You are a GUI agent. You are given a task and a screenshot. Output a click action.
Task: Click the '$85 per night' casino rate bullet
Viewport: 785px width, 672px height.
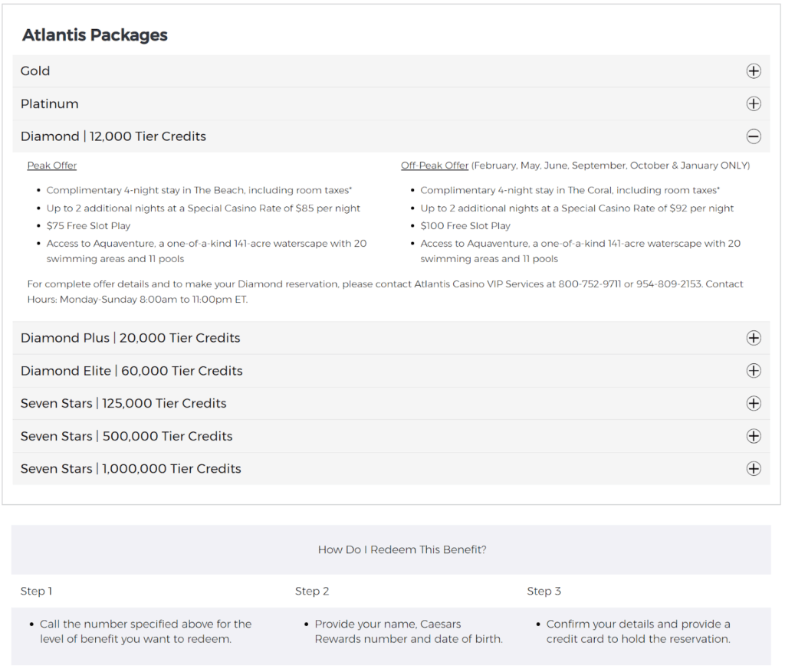pos(203,208)
